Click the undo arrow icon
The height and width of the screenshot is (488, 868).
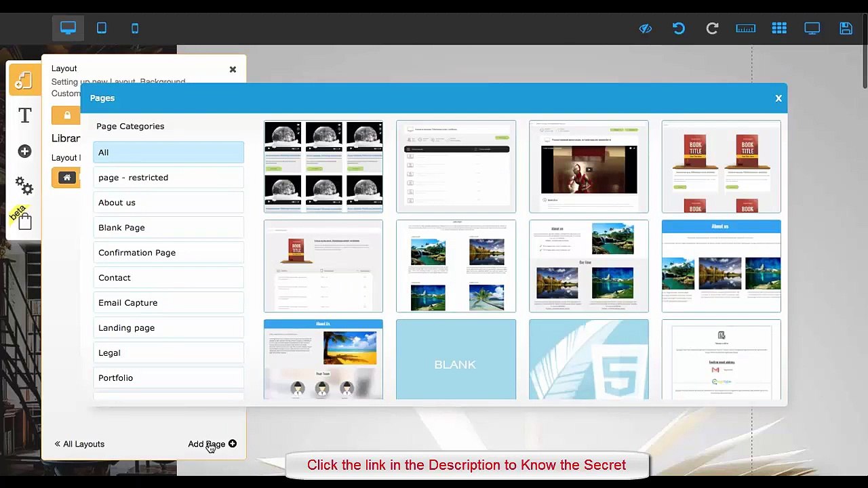click(x=679, y=28)
